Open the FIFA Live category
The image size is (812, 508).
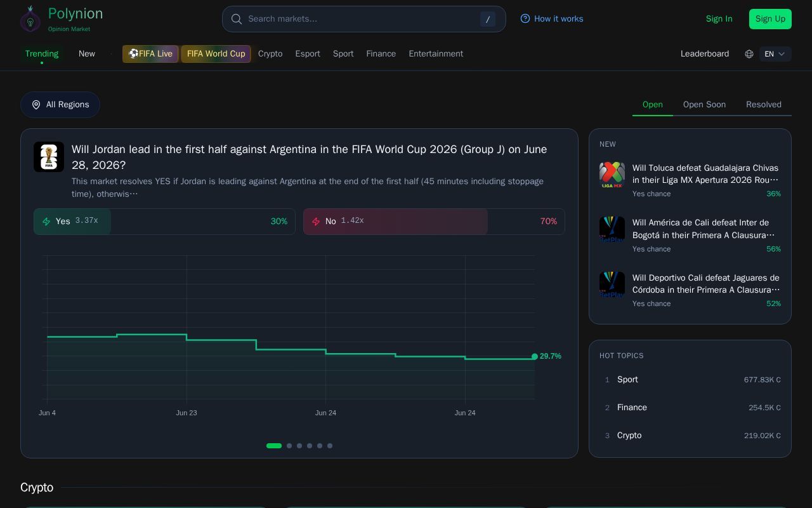point(150,54)
